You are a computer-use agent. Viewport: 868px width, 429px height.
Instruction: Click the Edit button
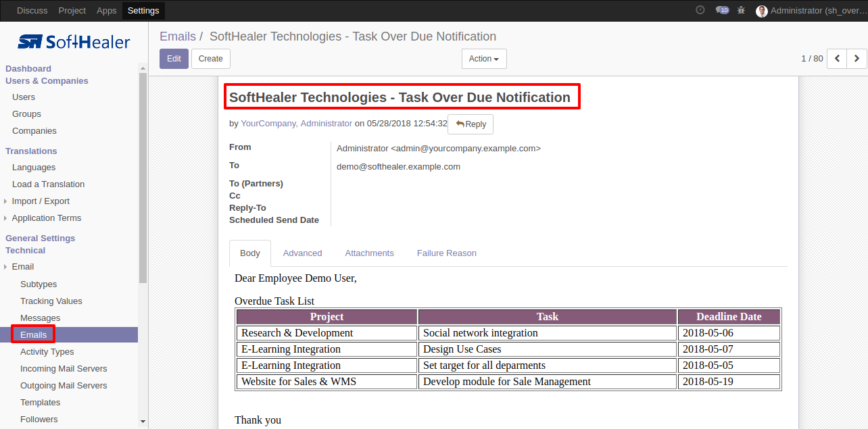(x=174, y=59)
